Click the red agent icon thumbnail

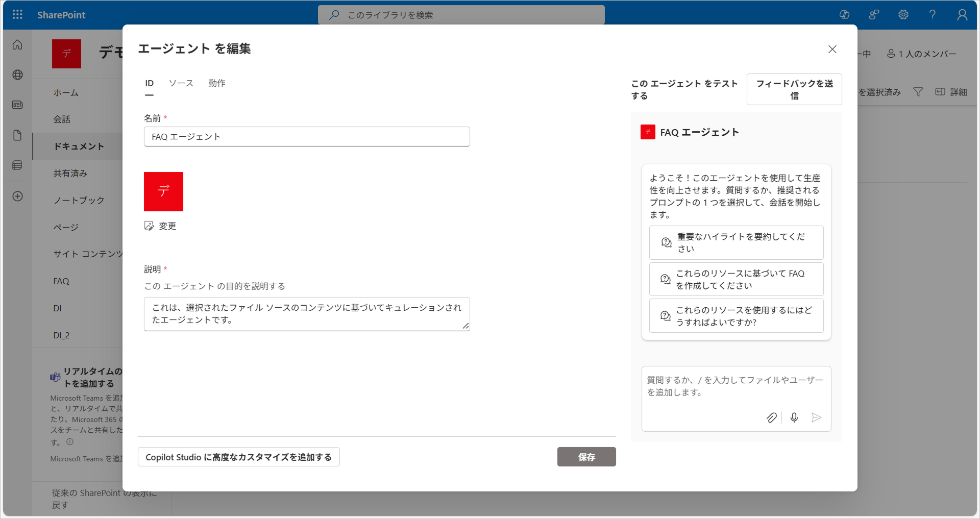point(163,191)
